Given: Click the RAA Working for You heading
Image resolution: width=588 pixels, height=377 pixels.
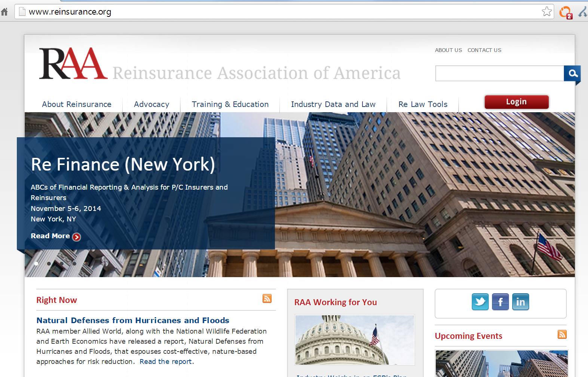Looking at the screenshot, I should (336, 302).
